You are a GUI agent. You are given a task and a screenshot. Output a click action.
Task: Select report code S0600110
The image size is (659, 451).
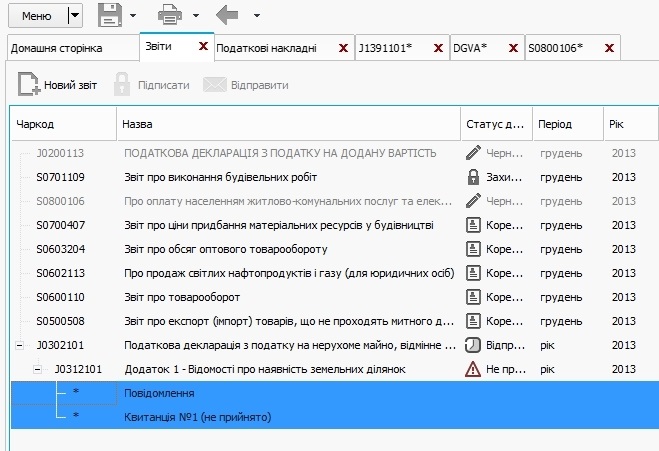coord(60,297)
